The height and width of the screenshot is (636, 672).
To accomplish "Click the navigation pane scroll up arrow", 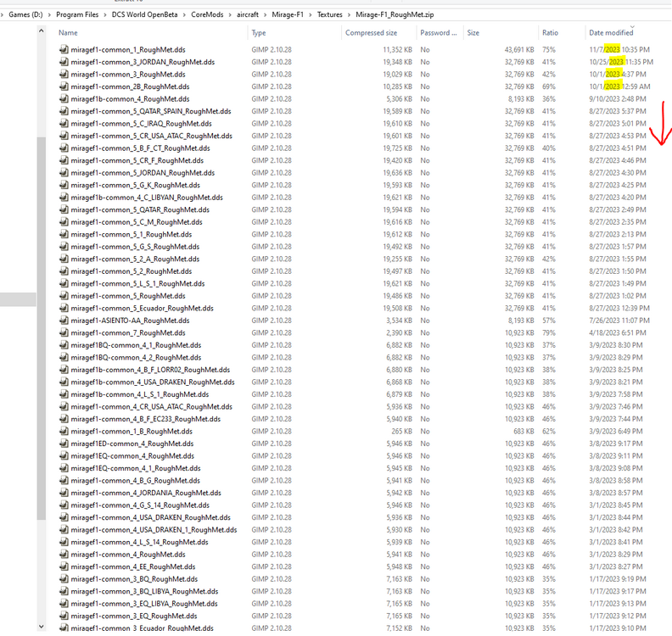I will click(x=41, y=31).
